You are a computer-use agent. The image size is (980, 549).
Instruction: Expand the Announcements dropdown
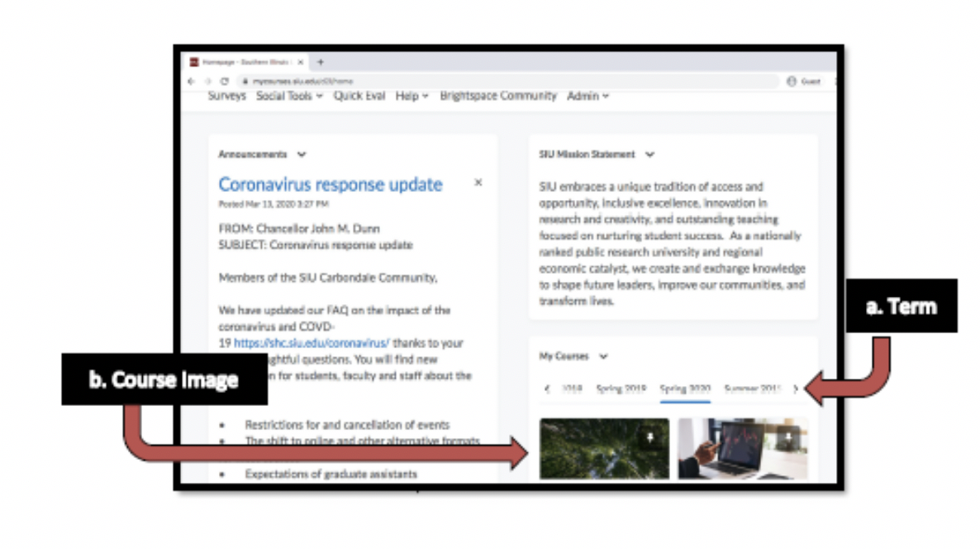[302, 154]
